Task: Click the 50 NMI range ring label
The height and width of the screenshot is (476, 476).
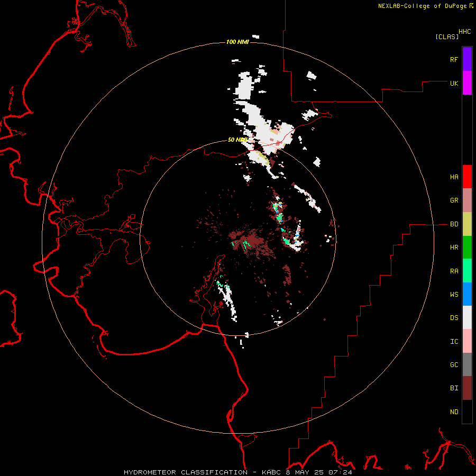Action: [237, 140]
